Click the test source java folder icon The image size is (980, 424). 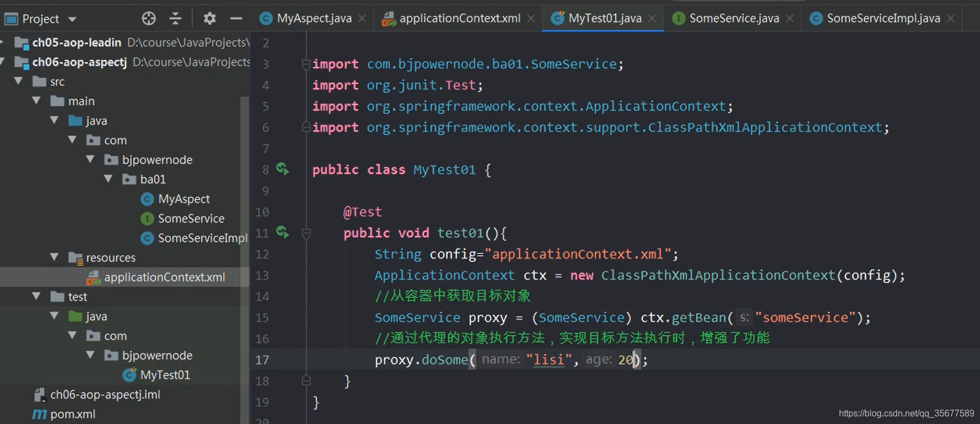(76, 316)
